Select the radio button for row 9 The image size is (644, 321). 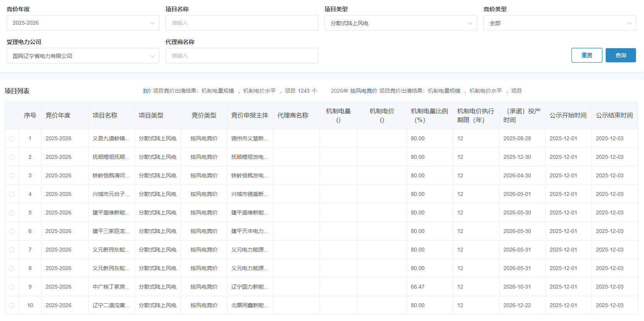pos(12,287)
